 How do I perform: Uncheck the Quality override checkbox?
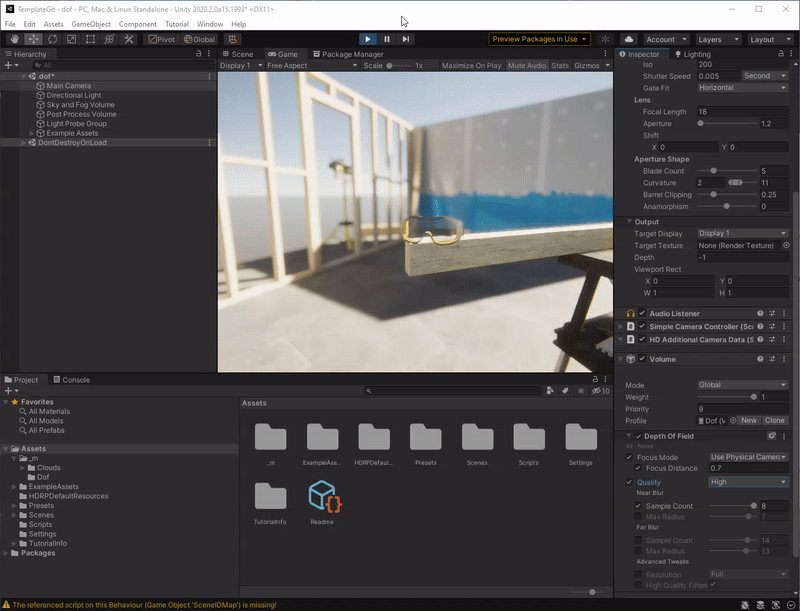[629, 481]
